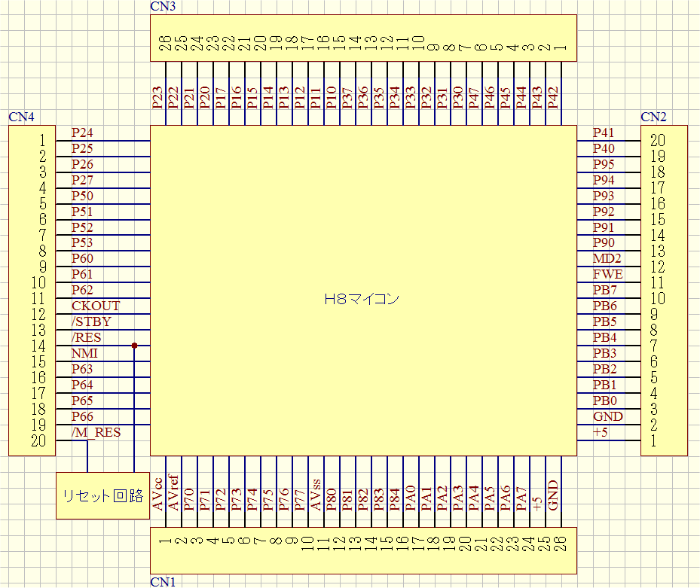Click pin number 20 of connector CN2

pos(658,141)
